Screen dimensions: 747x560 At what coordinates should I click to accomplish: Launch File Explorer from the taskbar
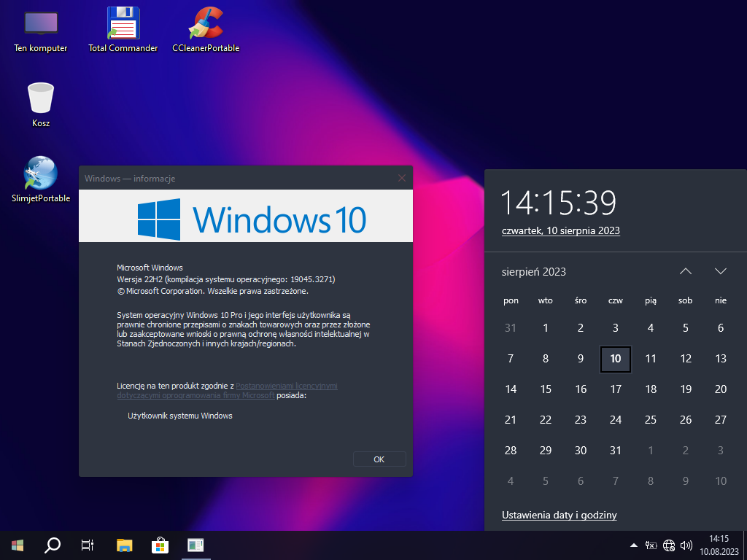pos(125,545)
